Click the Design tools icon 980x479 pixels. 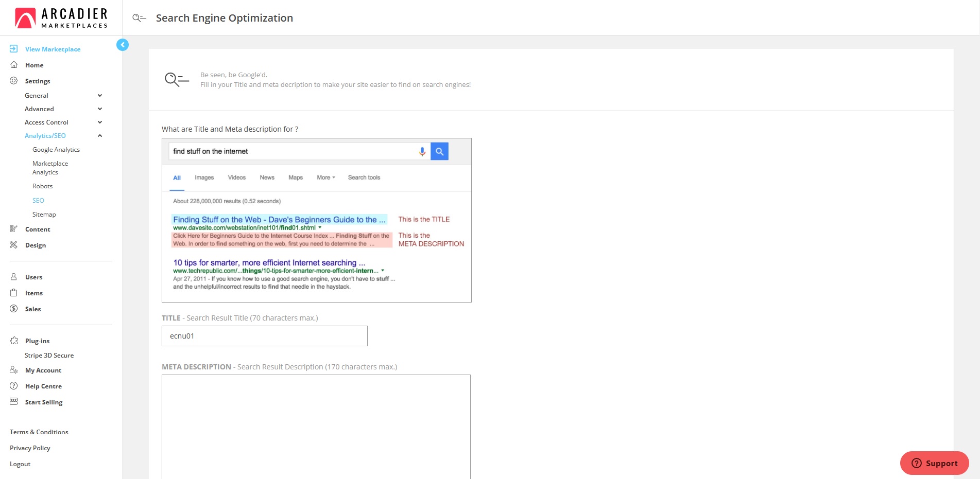point(14,245)
